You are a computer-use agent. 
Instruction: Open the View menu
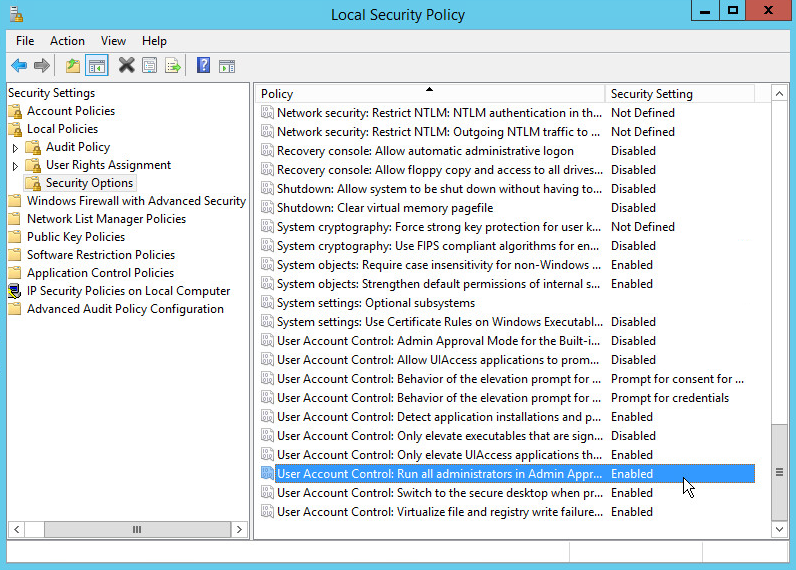(x=113, y=41)
